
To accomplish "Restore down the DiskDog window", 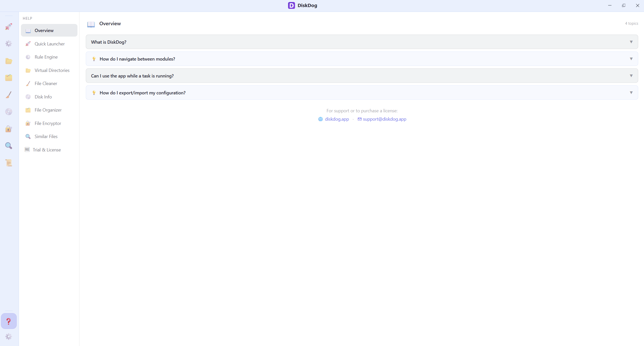I will 624,5.
